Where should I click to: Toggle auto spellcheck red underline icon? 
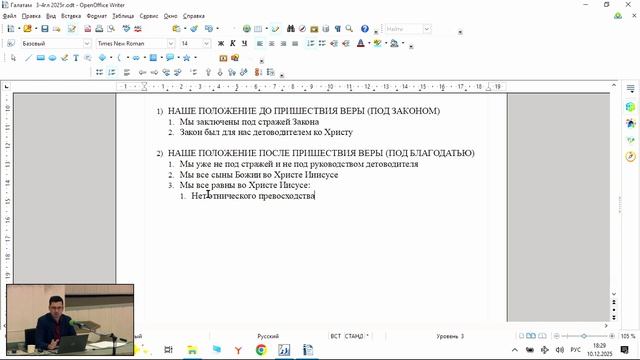coord(138,29)
